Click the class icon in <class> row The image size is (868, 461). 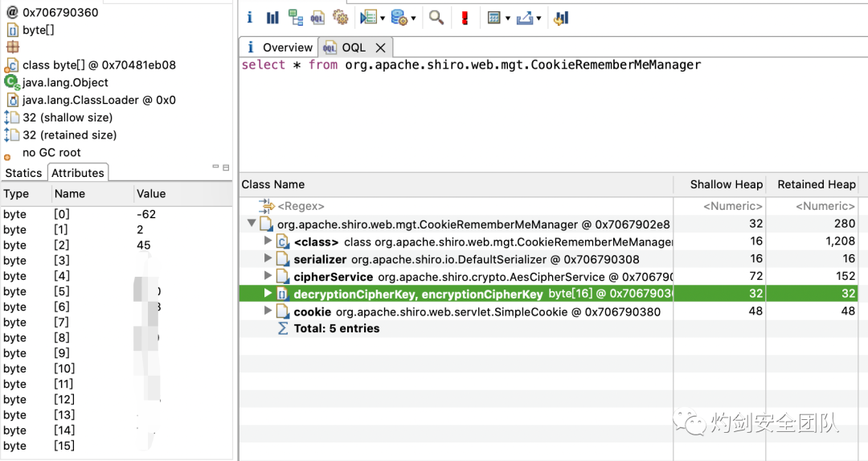282,241
